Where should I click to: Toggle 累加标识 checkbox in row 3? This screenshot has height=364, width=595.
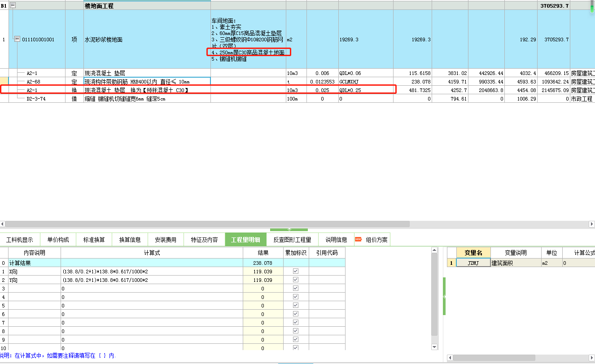pyautogui.click(x=295, y=288)
